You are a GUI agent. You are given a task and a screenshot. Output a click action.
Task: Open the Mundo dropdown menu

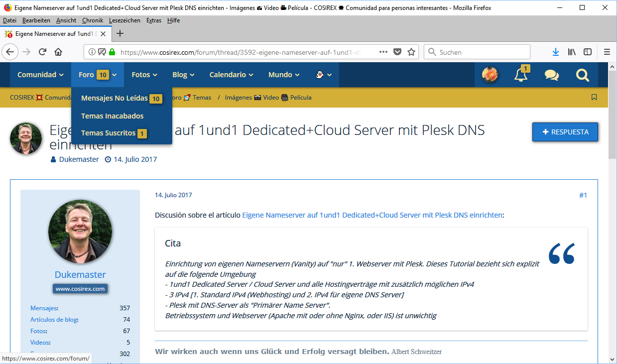(284, 75)
